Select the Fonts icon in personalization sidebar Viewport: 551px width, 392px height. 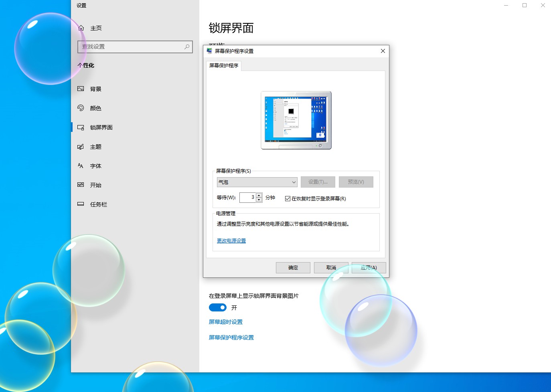[80, 166]
